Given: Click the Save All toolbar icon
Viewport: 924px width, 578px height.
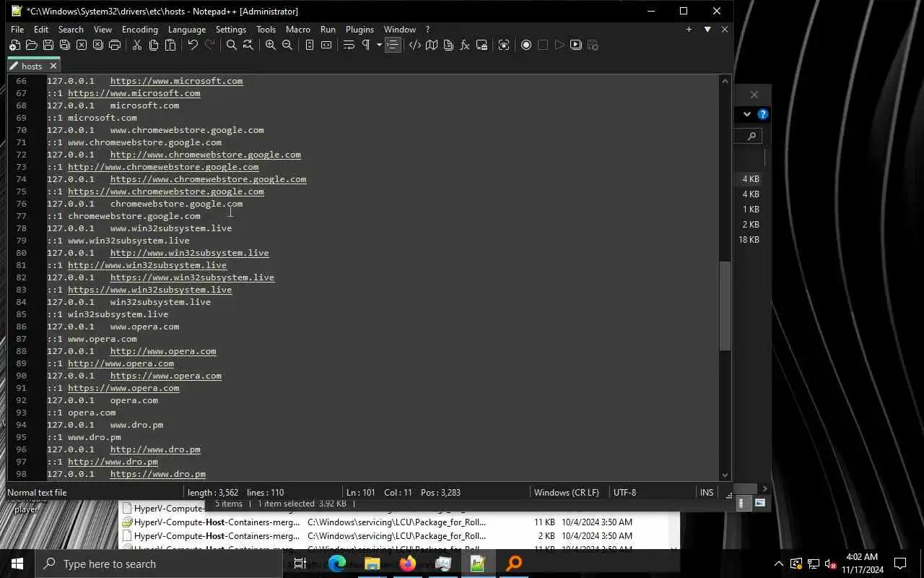Looking at the screenshot, I should pos(64,45).
